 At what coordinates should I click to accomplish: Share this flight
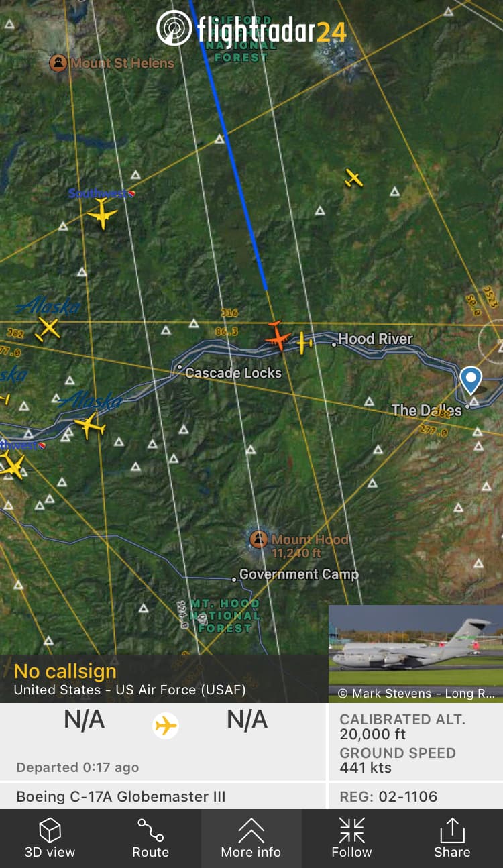pos(452,838)
